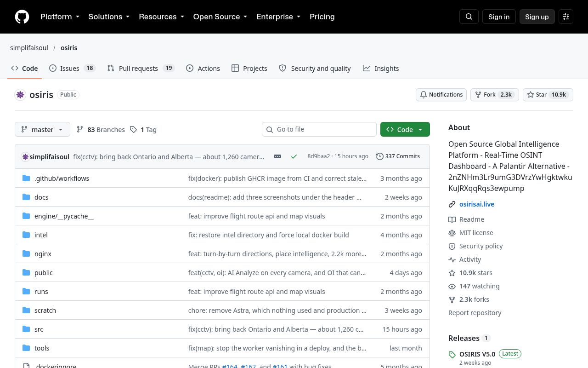
Task: View the 83 Branches link
Action: pos(101,130)
